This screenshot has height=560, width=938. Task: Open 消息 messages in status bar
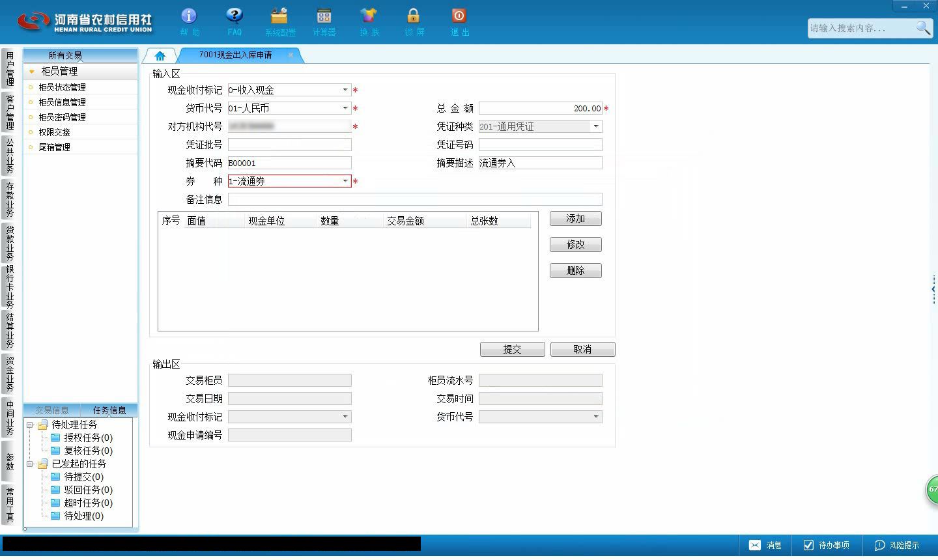(765, 545)
